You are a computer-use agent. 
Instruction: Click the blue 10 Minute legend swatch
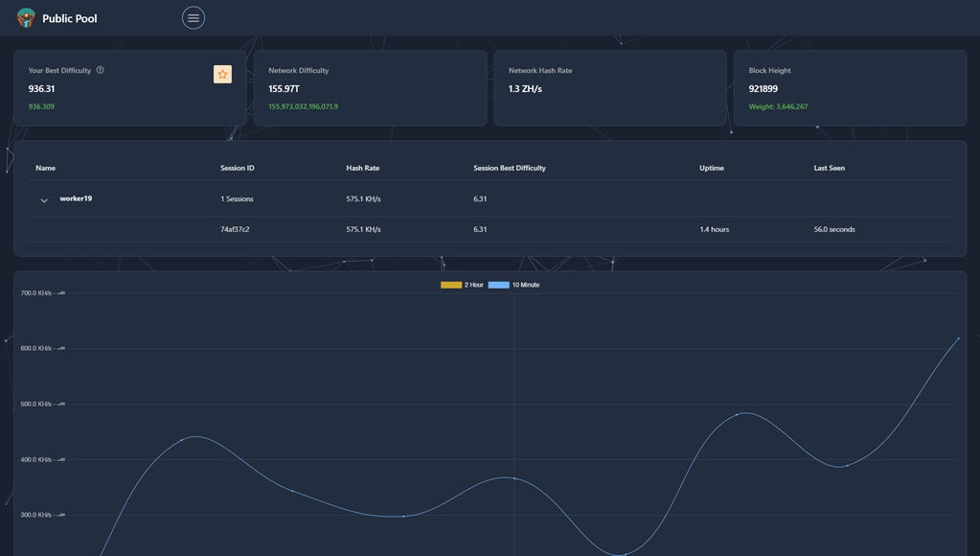[498, 285]
